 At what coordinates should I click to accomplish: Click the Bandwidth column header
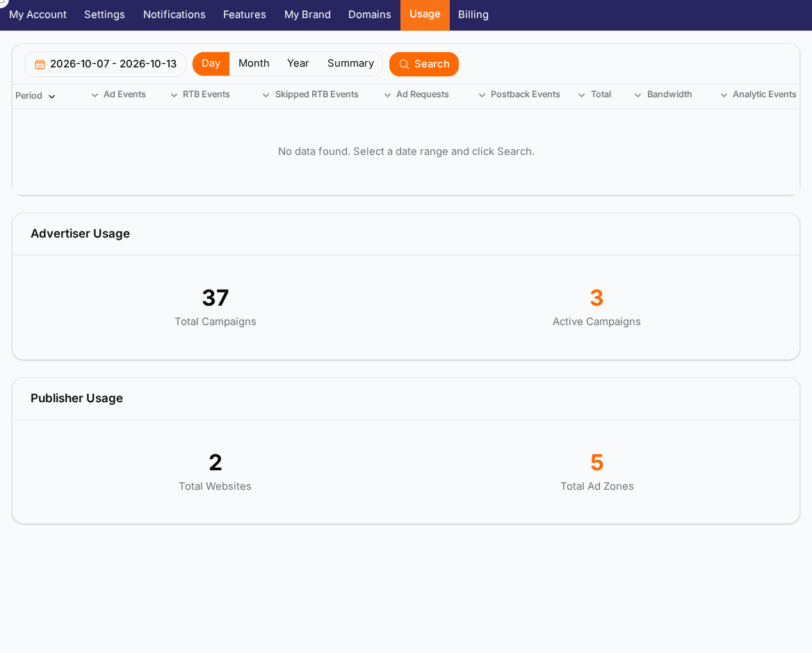coord(669,94)
